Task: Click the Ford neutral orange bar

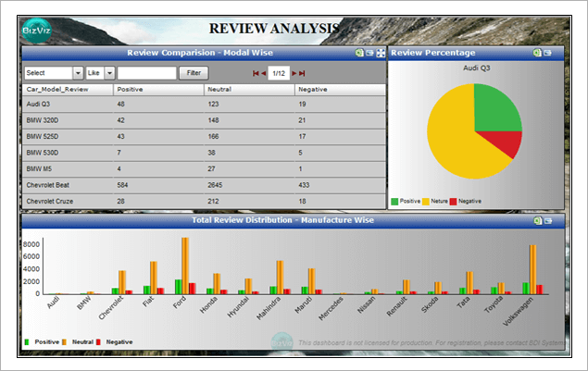Action: (185, 266)
